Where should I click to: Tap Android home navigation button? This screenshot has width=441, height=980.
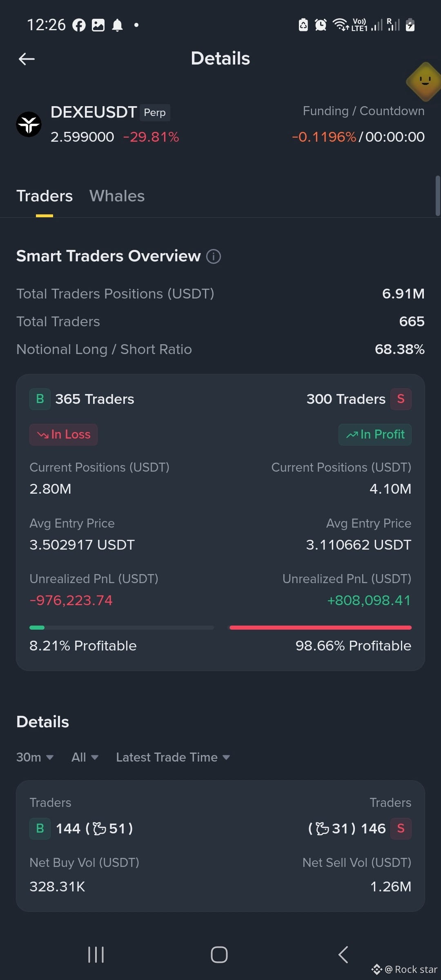point(219,955)
